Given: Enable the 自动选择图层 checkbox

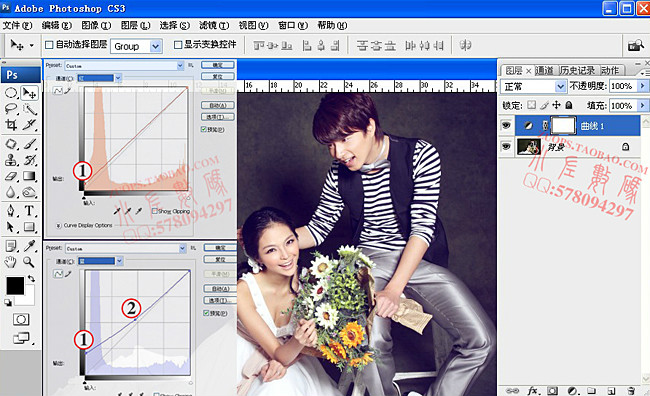Looking at the screenshot, I should [x=49, y=45].
